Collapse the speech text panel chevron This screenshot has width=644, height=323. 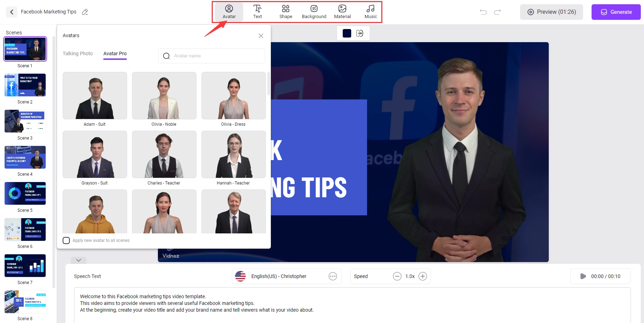click(x=79, y=260)
